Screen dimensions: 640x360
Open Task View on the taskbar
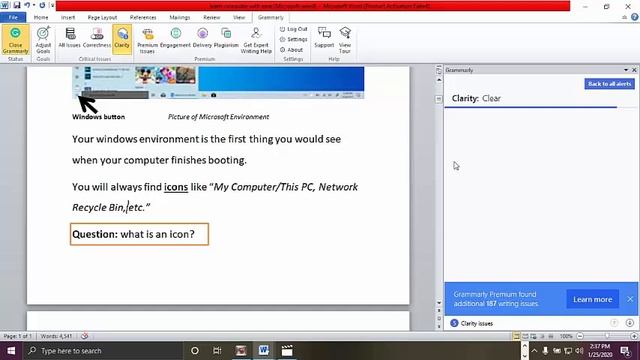pos(217,351)
